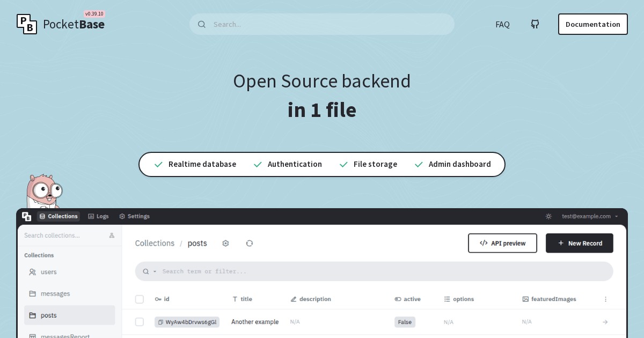Sort by id column header
Image resolution: width=644 pixels, height=338 pixels.
162,299
